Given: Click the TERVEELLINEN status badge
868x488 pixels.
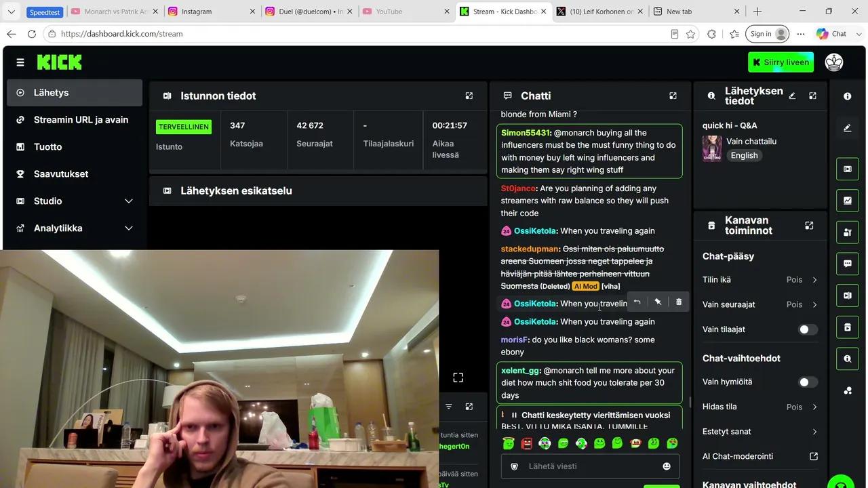Looking at the screenshot, I should coord(184,127).
